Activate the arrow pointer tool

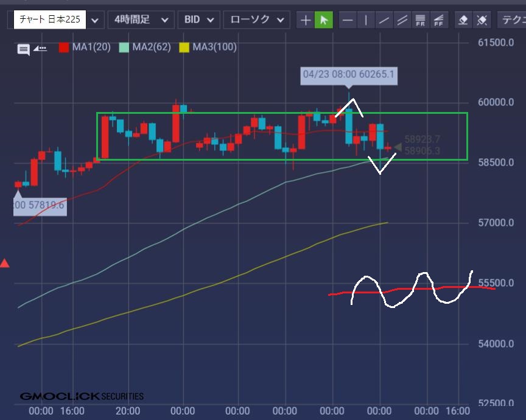click(x=324, y=20)
